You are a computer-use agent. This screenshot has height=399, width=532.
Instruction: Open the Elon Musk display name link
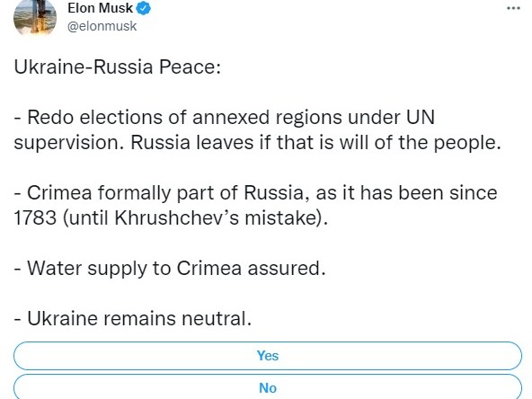tap(100, 8)
